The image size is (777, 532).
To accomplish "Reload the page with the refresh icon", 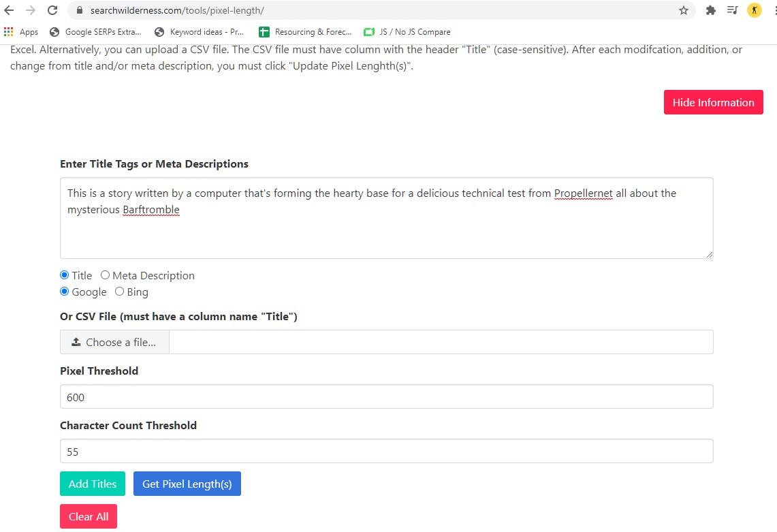I will 52,10.
